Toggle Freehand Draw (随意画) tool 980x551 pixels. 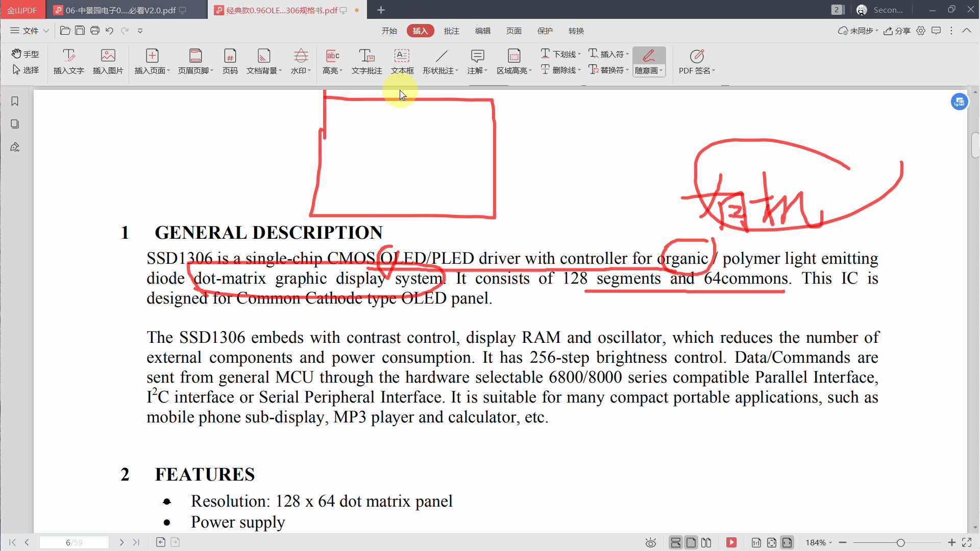pyautogui.click(x=649, y=62)
